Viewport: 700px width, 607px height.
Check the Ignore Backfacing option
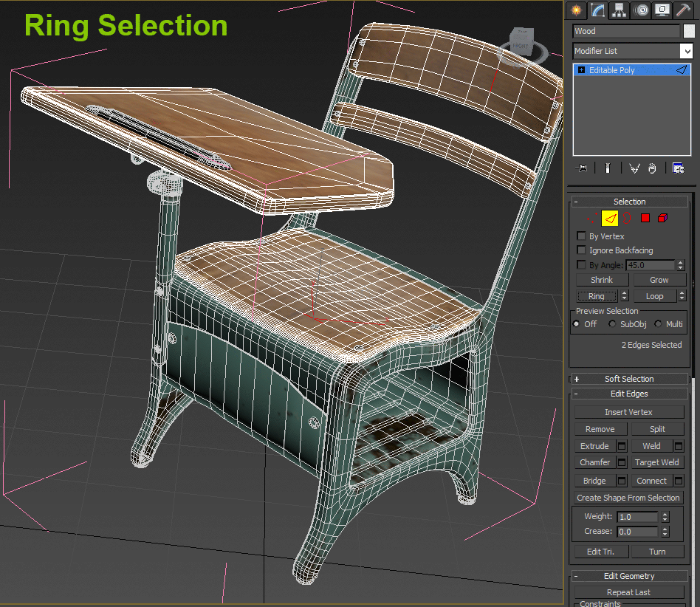coord(581,250)
